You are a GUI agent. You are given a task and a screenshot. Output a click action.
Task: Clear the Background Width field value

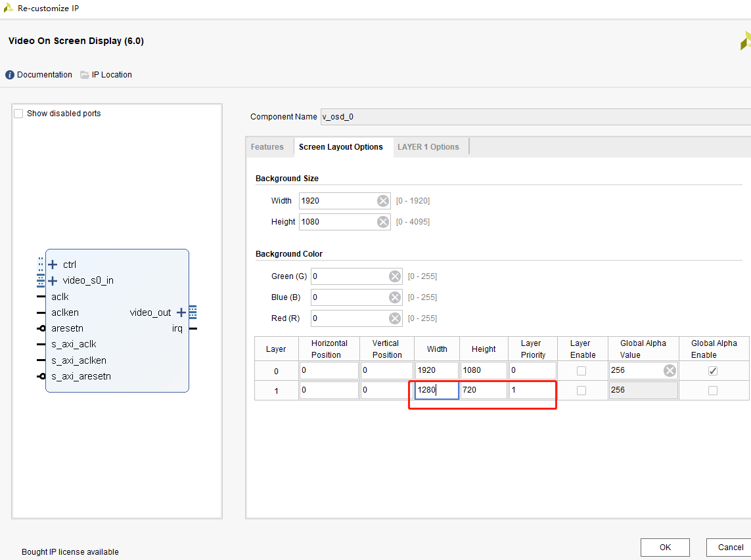(x=382, y=201)
